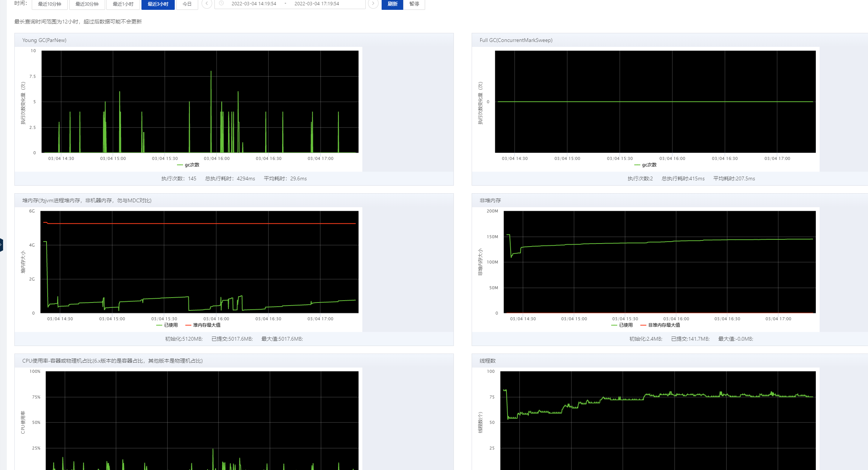Click the next time range arrow
The height and width of the screenshot is (470, 868).
(373, 4)
